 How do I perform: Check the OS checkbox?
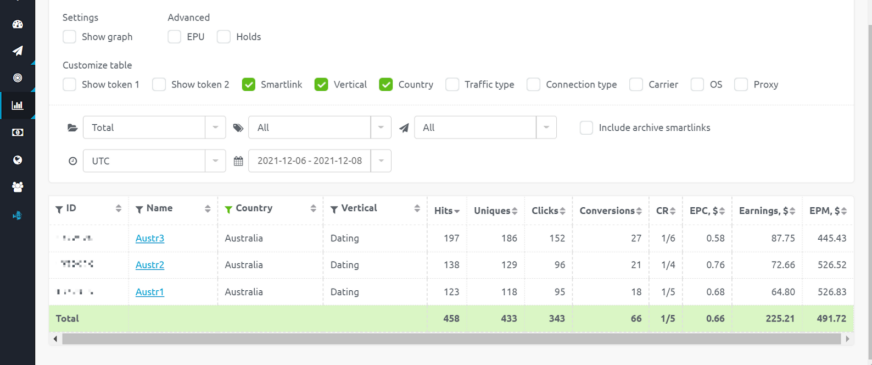(x=697, y=85)
